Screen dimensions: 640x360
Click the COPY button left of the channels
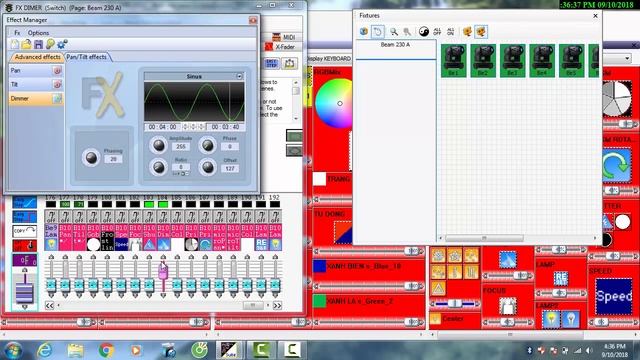point(24,231)
